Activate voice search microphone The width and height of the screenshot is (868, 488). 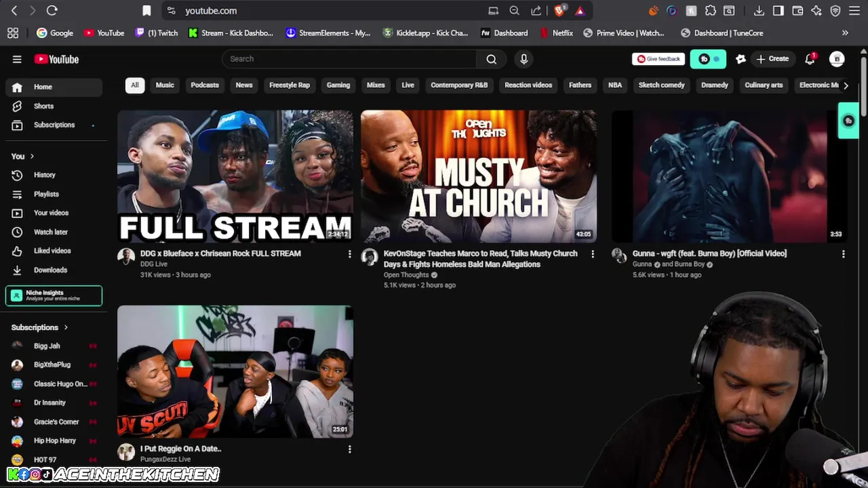click(x=524, y=59)
